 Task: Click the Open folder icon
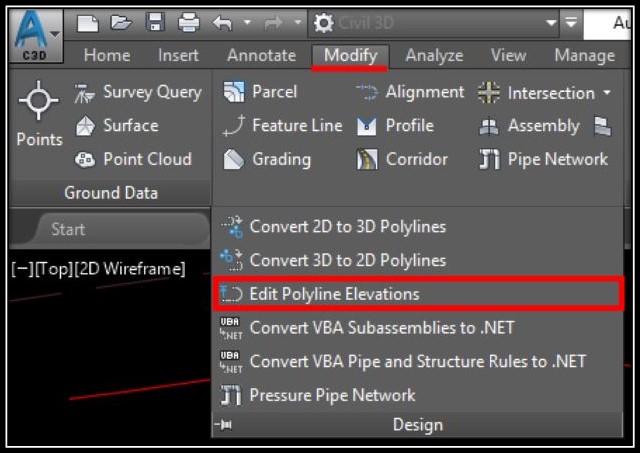(x=122, y=22)
